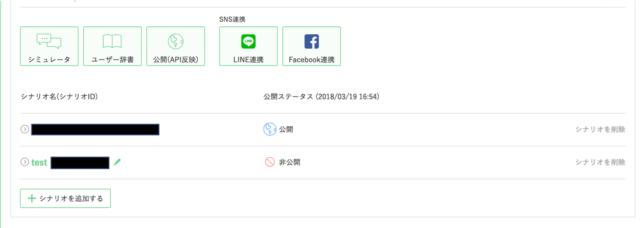Click the blue globe 公開 status icon
Image resolution: width=644 pixels, height=228 pixels.
(x=270, y=129)
